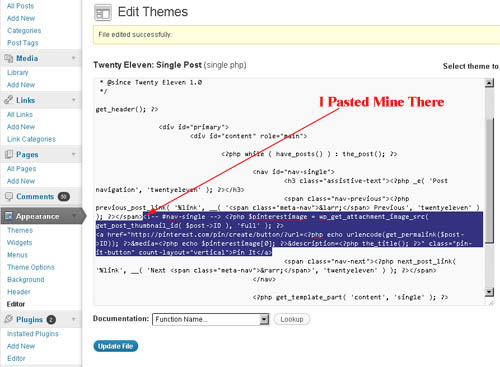Open Link Categories
The width and height of the screenshot is (500, 367).
tap(31, 139)
